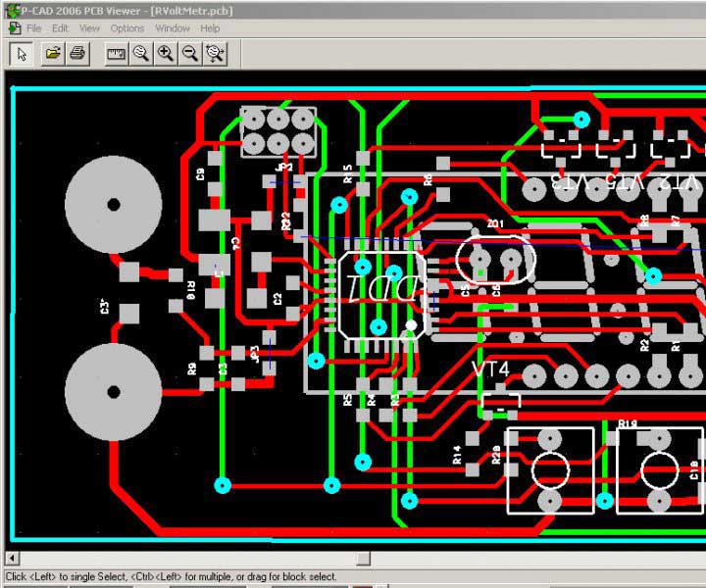The height and width of the screenshot is (588, 706).
Task: Click the Open file folder icon
Action: pyautogui.click(x=53, y=53)
